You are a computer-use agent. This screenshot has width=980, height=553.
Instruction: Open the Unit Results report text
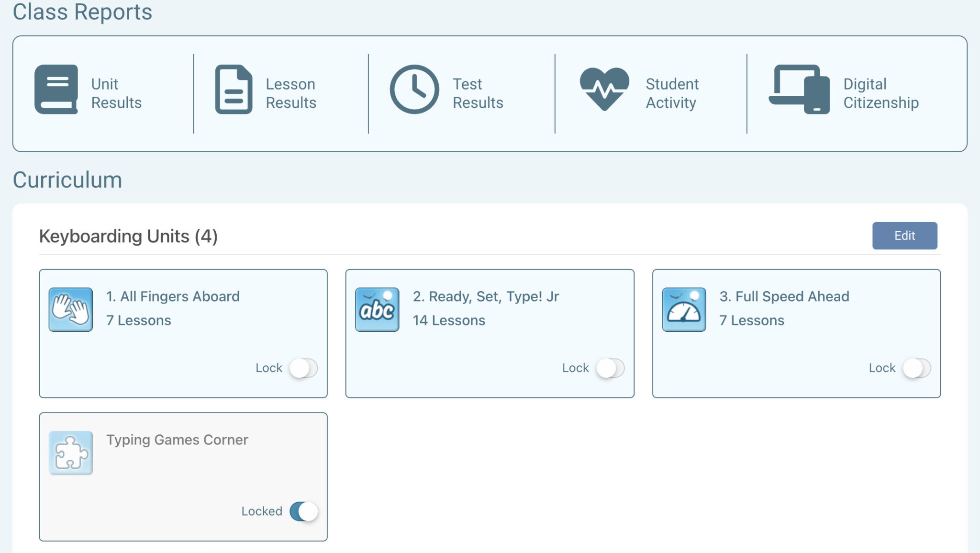coord(116,93)
